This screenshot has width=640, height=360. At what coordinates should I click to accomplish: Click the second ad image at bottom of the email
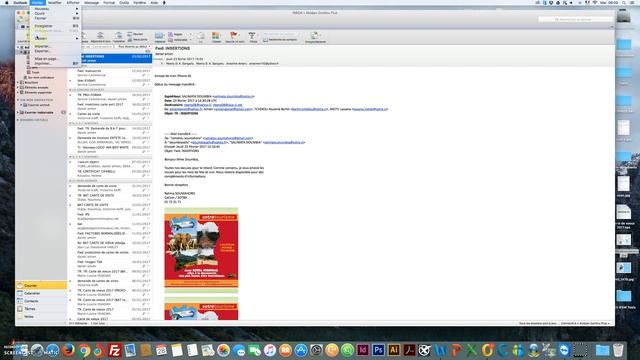click(x=201, y=309)
